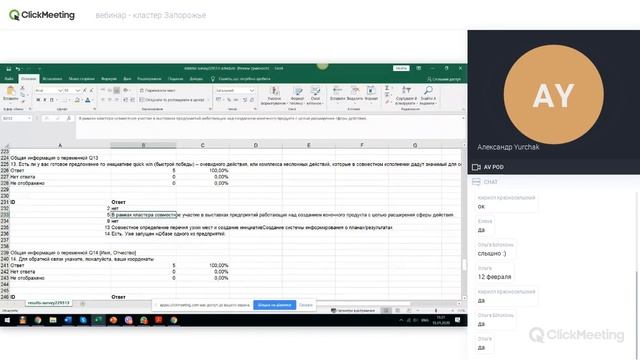
Task: Open the font name dropdown
Action: 60,90
